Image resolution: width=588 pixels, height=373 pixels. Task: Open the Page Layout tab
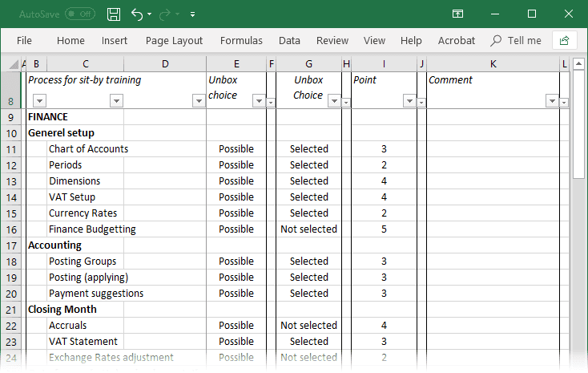(x=174, y=40)
